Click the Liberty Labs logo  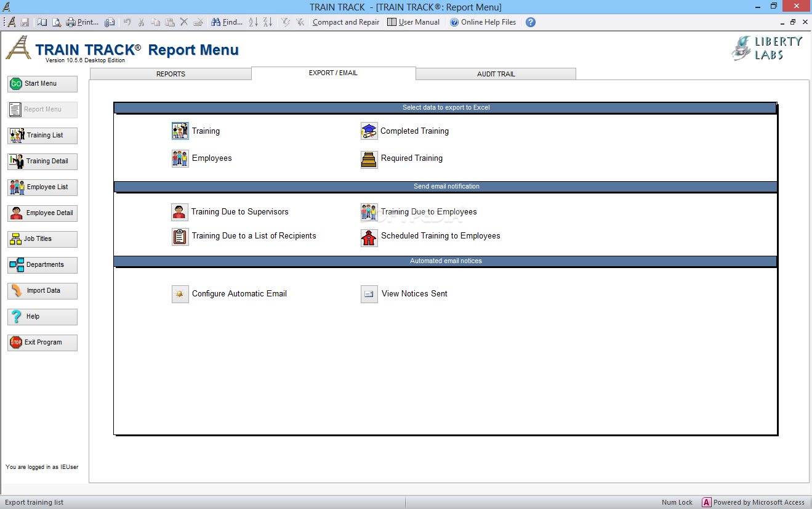click(x=767, y=48)
